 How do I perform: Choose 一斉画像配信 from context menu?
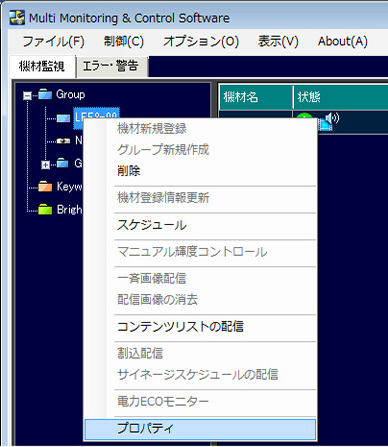click(x=200, y=278)
